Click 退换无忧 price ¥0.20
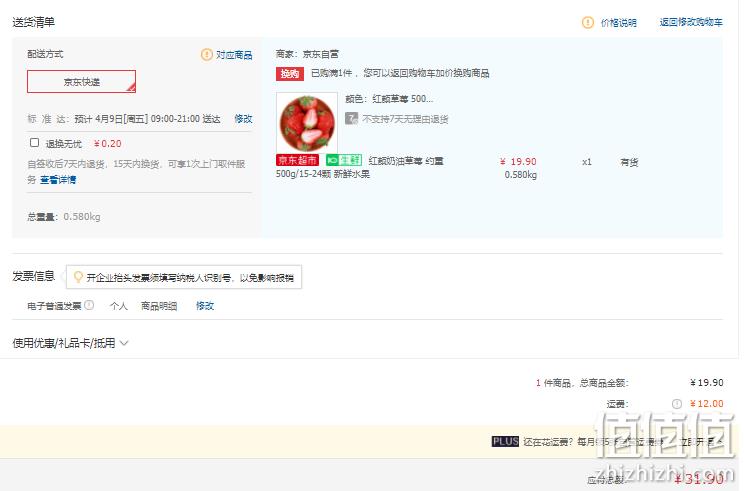The height and width of the screenshot is (491, 744). tap(108, 144)
